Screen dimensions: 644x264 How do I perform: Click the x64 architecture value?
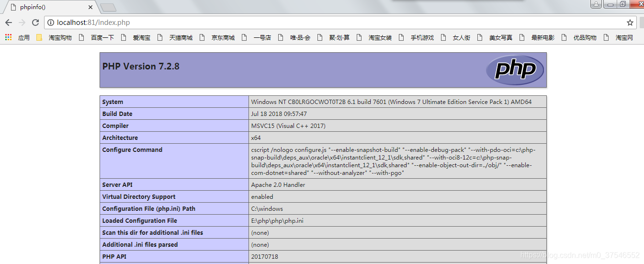[256, 138]
